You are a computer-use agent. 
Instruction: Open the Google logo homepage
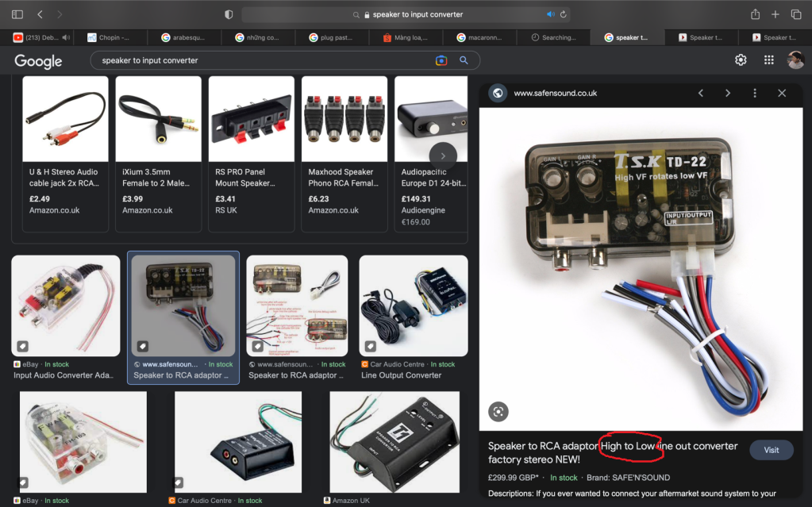[38, 61]
